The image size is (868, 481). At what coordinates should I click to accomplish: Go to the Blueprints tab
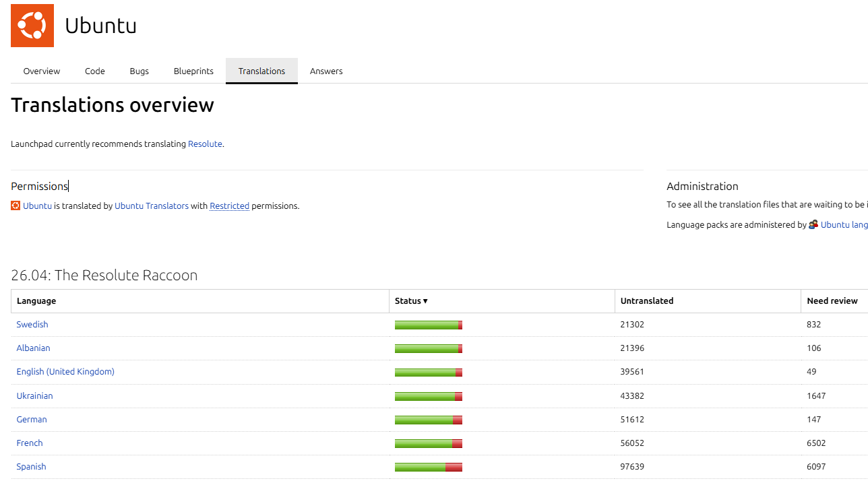point(193,71)
